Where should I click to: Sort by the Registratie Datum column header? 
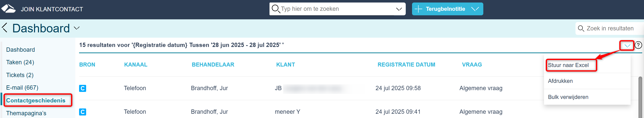click(x=406, y=65)
